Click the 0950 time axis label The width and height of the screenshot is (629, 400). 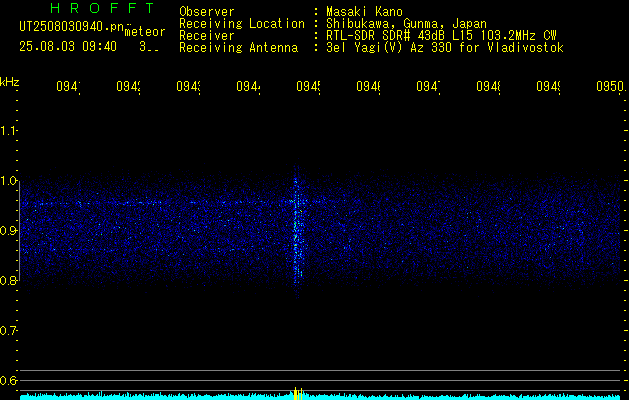tap(610, 86)
